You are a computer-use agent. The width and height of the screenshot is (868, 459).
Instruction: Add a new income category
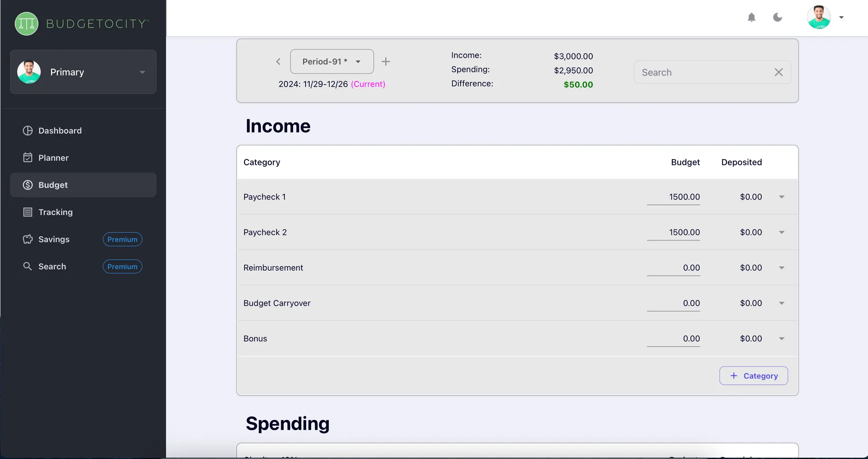(753, 375)
